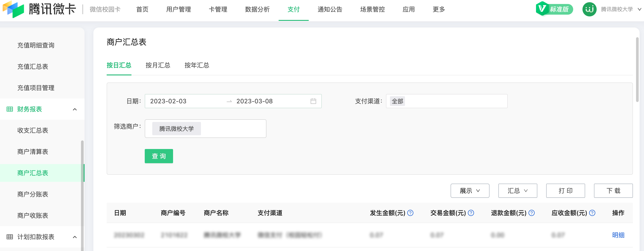Select 支付 in top navigation
The image size is (644, 251).
tap(293, 10)
